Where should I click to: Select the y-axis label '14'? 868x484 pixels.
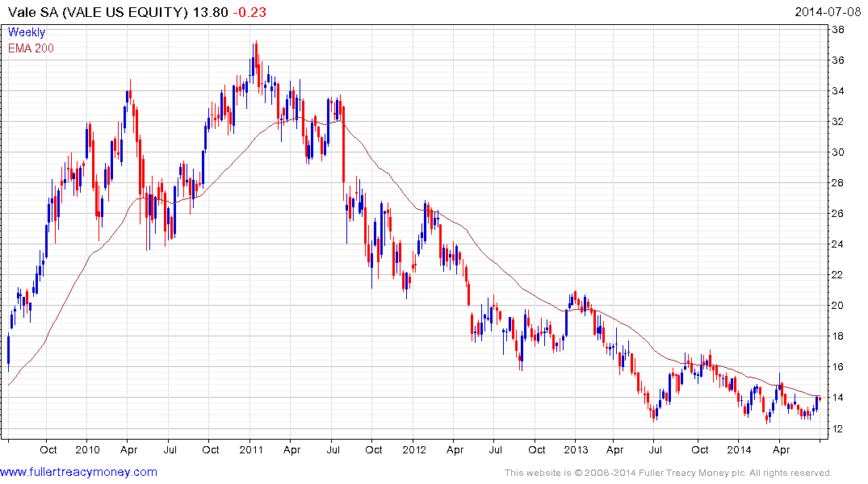point(838,398)
